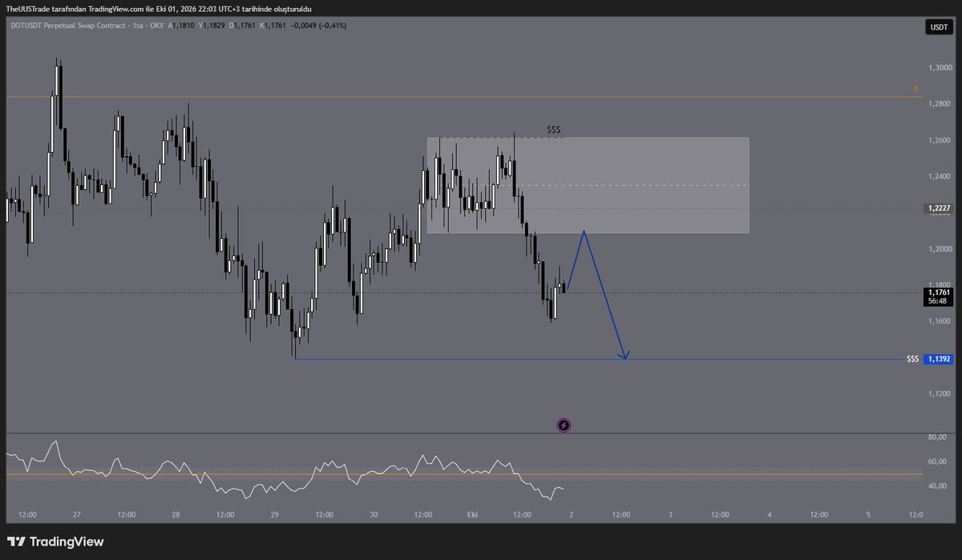Select the $$$ label above the gray zone
Screen dimensions: 962x560
pyautogui.click(x=554, y=129)
